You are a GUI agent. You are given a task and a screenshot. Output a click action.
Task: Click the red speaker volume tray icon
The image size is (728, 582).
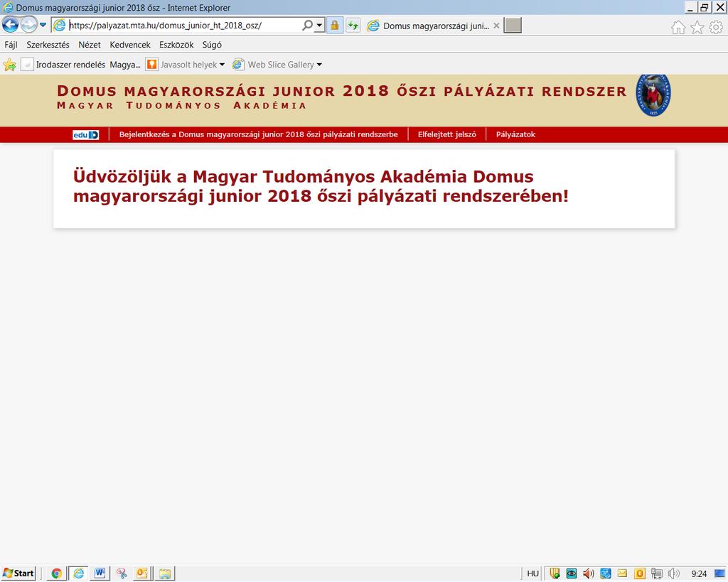coord(588,573)
